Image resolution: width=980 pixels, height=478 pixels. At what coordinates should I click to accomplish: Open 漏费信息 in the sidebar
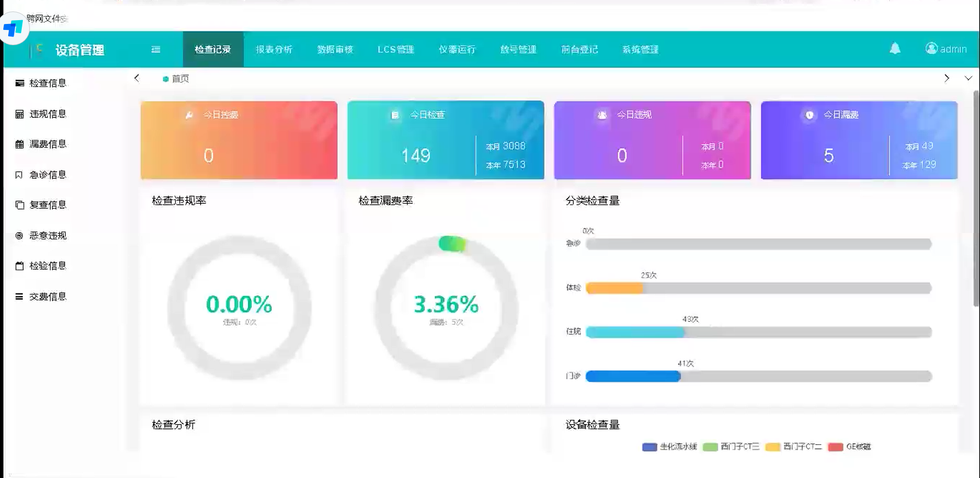point(48,144)
